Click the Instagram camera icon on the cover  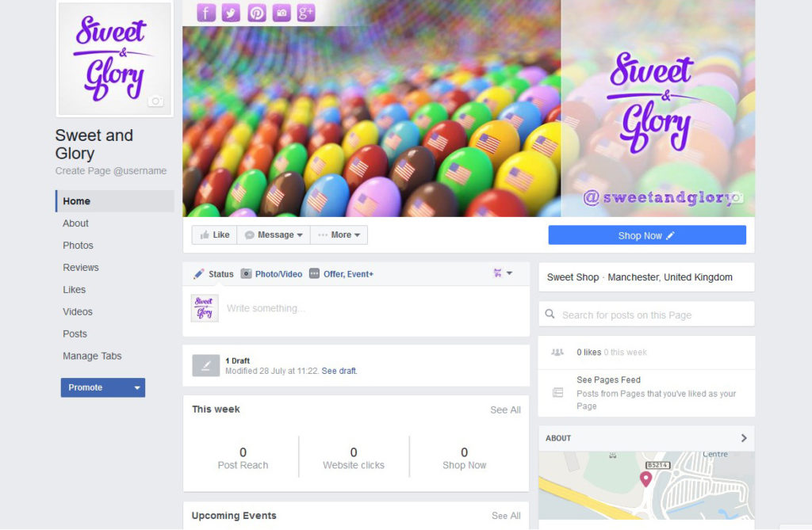click(282, 13)
